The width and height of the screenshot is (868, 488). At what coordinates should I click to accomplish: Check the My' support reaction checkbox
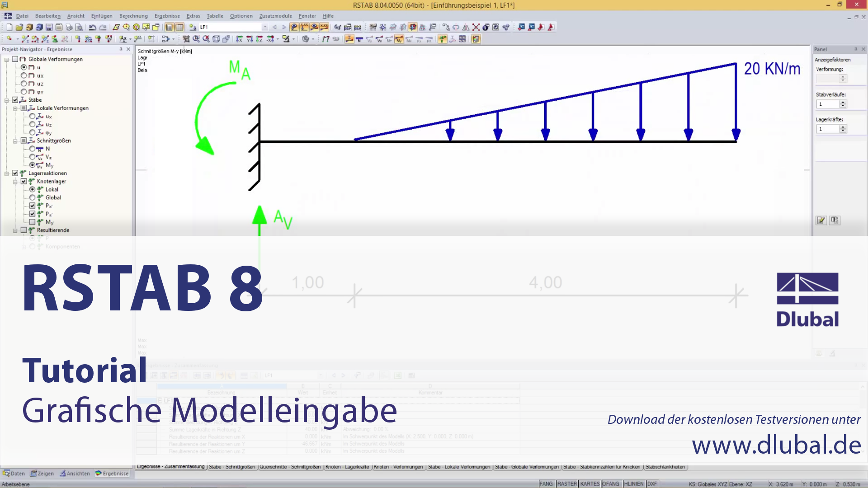pyautogui.click(x=33, y=222)
